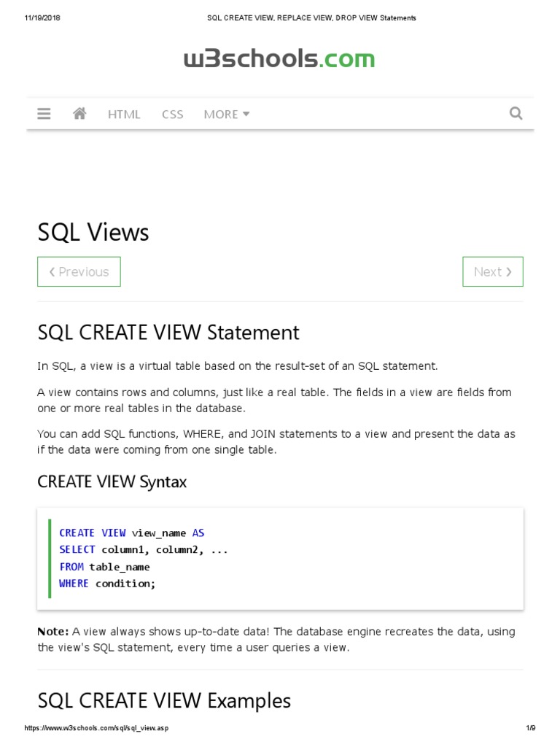Click the SQL CREATE VIEW Statement heading
Viewport: 560px width, 747px height.
pyautogui.click(x=168, y=333)
